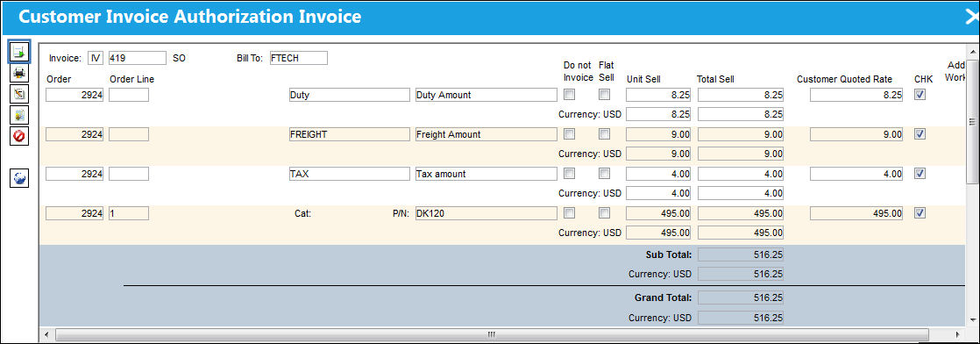Toggle Do not Invoice for DK120 row

tap(569, 212)
